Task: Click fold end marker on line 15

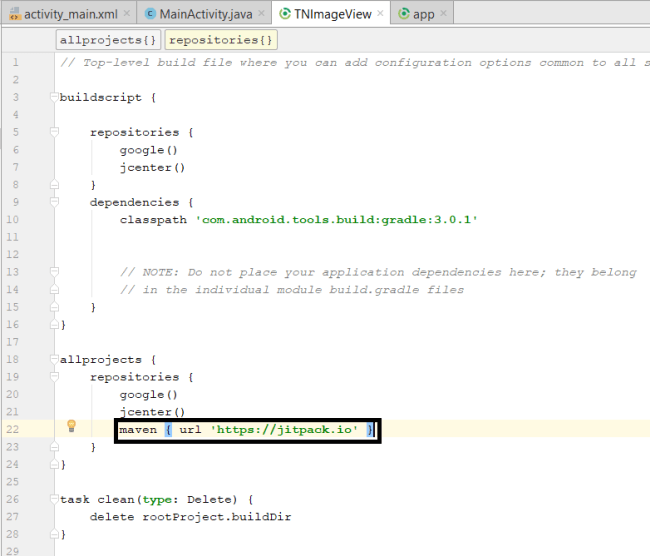Action: [54, 307]
